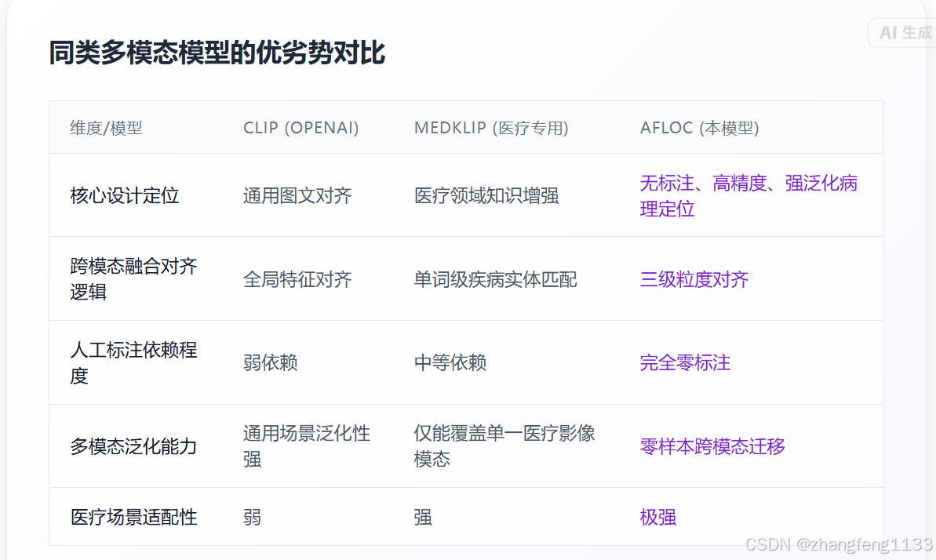The image size is (936, 560).
Task: Click the row label 核心设计定位
Action: [x=124, y=196]
